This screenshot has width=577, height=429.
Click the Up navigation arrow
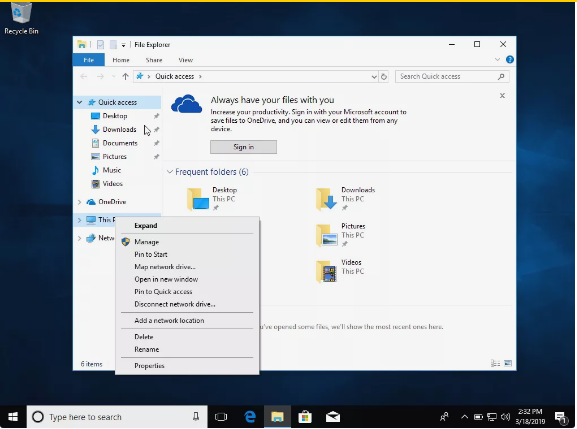[125, 77]
